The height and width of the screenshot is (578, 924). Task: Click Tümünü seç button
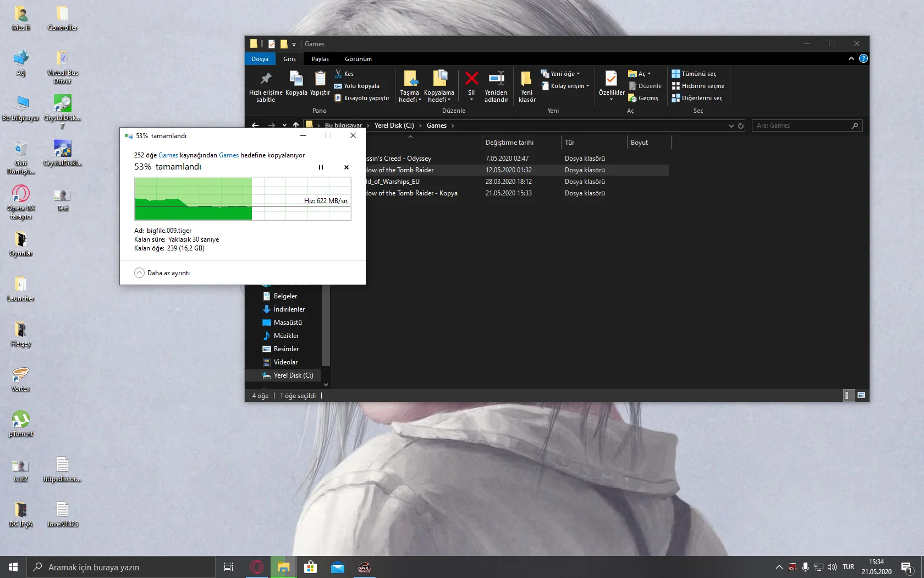tap(694, 74)
